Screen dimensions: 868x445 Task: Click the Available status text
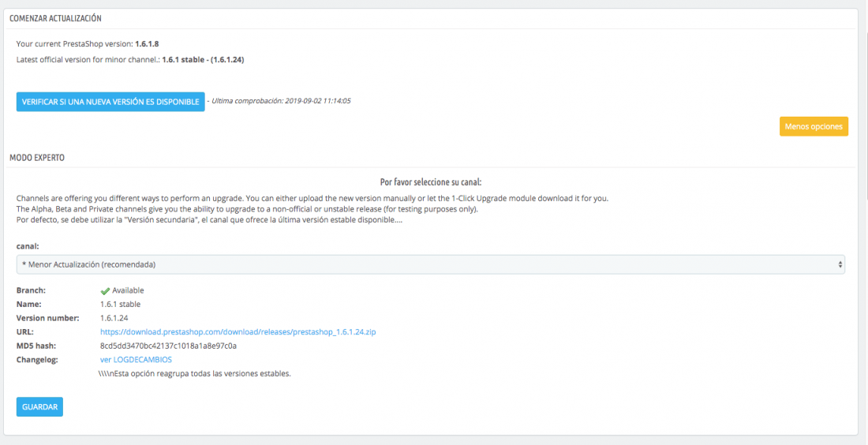128,290
